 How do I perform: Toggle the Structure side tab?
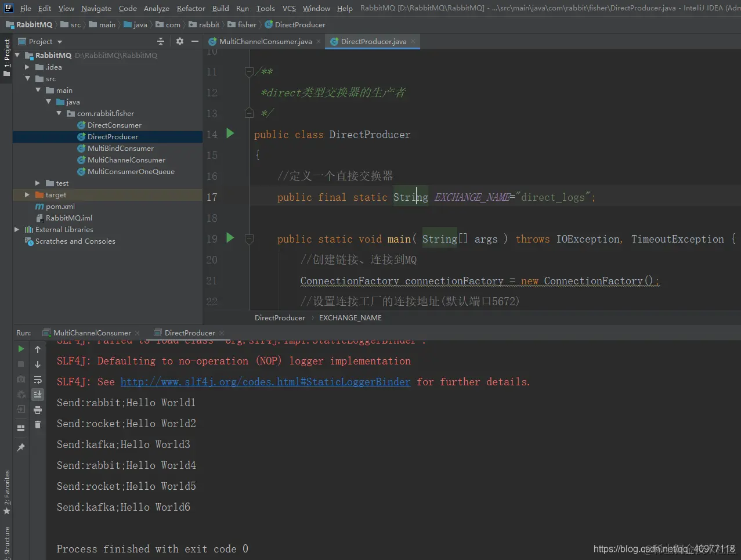[6, 541]
